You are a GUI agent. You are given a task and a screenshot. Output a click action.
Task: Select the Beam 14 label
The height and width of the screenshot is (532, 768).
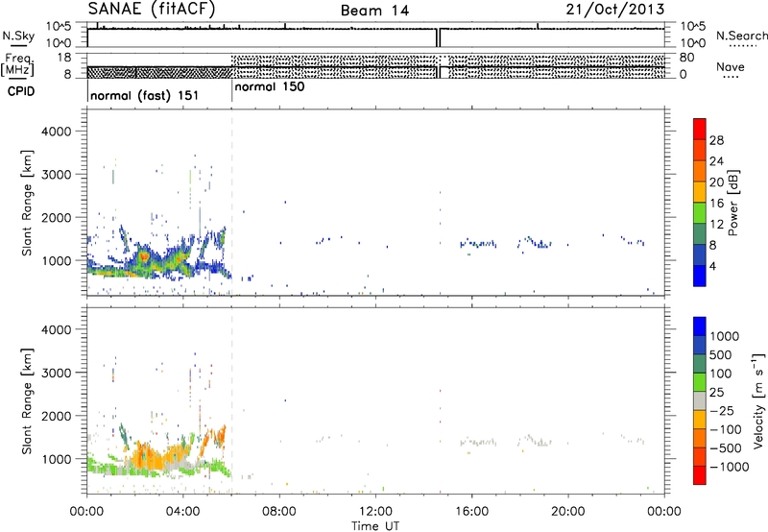pos(374,11)
